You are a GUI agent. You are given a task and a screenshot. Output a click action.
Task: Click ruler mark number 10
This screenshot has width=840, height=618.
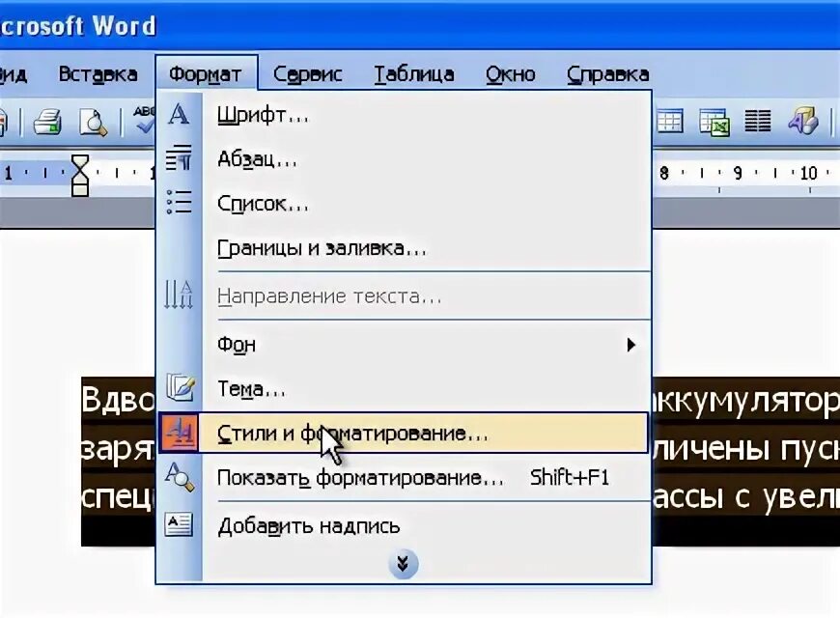click(808, 173)
